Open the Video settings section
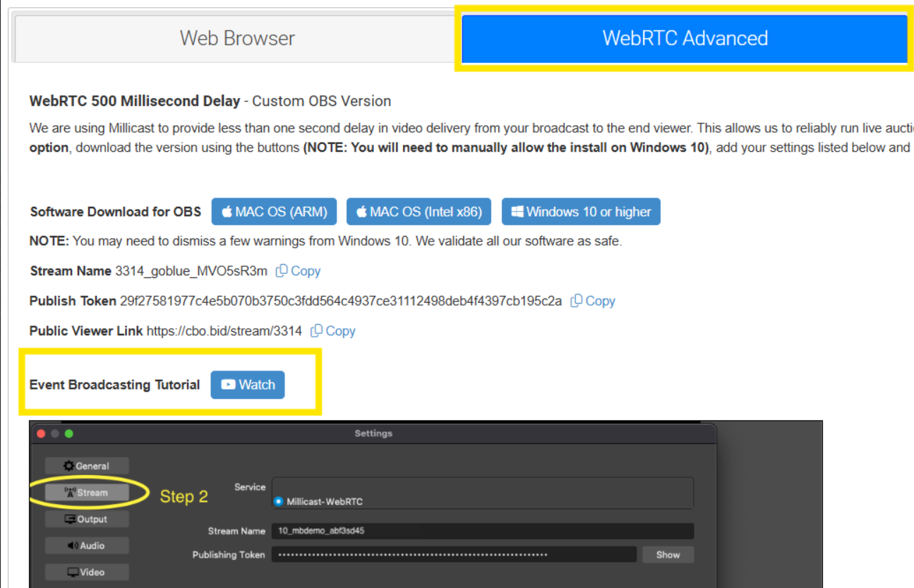914x588 pixels. [x=87, y=572]
